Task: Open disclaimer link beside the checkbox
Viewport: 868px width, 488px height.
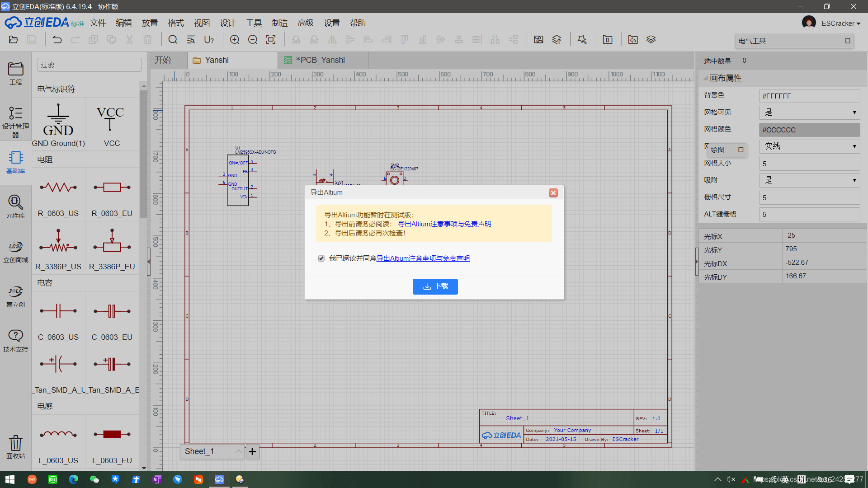Action: [x=423, y=258]
